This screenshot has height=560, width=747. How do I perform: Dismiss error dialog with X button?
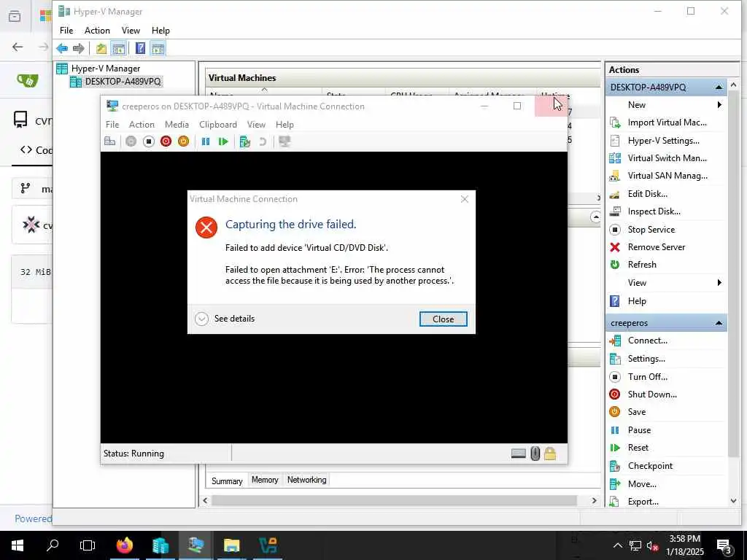[465, 199]
